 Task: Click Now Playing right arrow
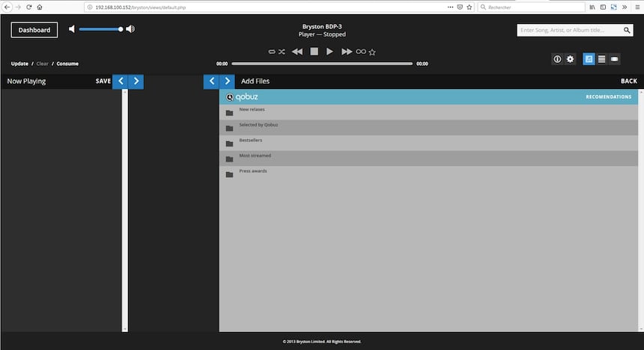coord(136,82)
